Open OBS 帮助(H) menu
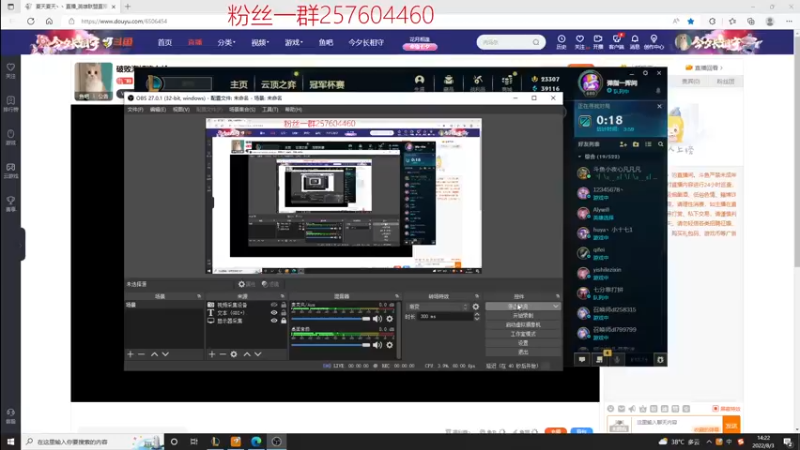The height and width of the screenshot is (450, 800). (x=293, y=110)
